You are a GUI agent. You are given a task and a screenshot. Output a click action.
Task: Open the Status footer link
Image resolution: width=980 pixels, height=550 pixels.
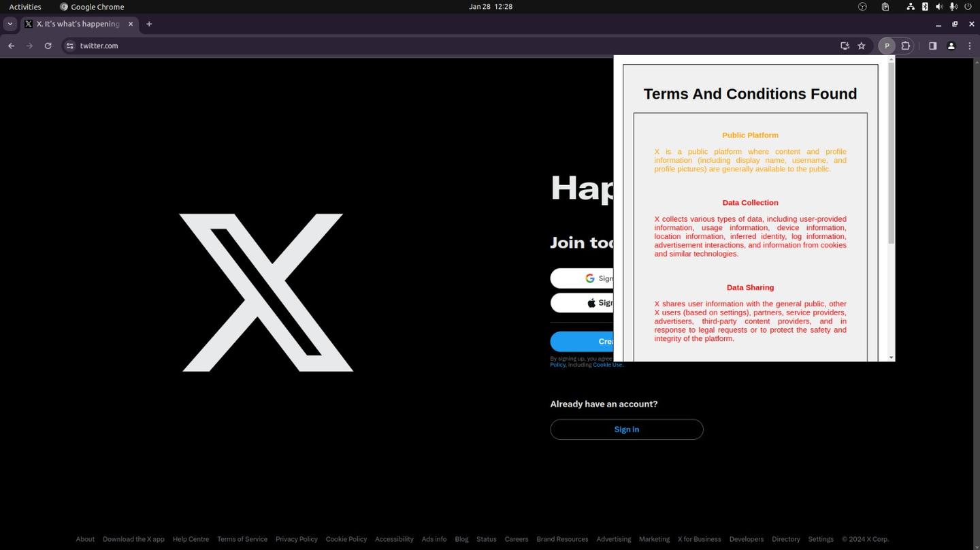tap(487, 539)
